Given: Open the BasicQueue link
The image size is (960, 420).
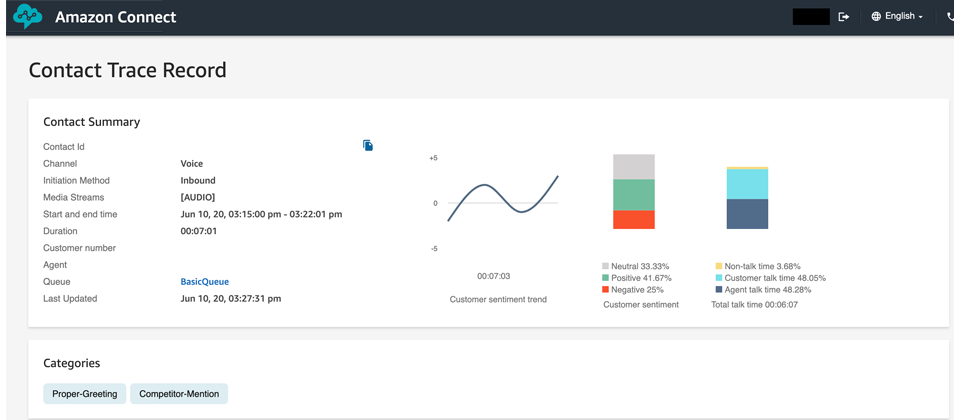Looking at the screenshot, I should tap(204, 282).
